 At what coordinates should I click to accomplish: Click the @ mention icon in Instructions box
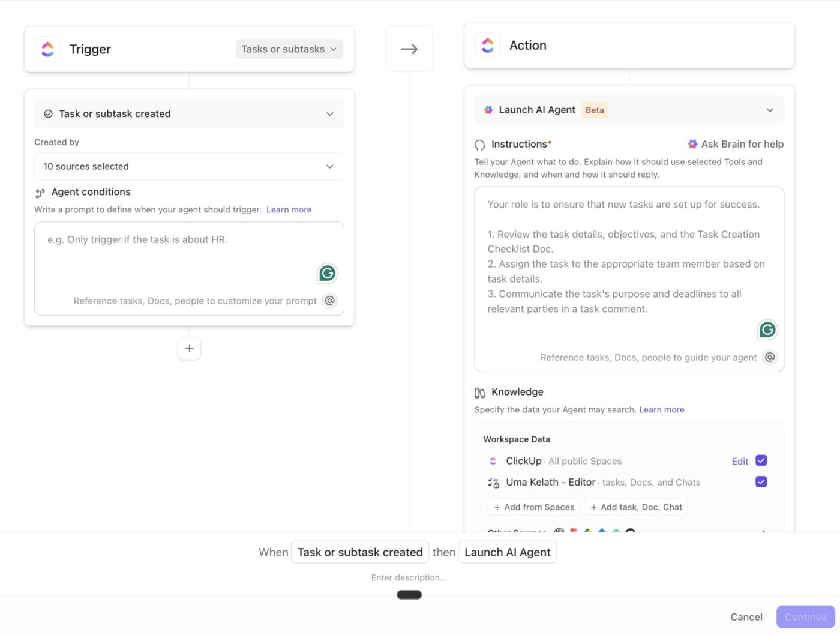pos(770,357)
